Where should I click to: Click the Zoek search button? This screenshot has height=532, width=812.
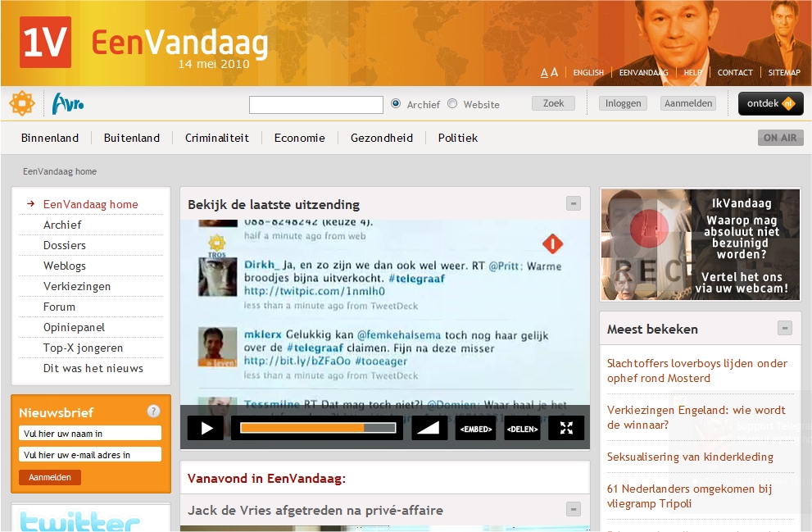(x=553, y=103)
